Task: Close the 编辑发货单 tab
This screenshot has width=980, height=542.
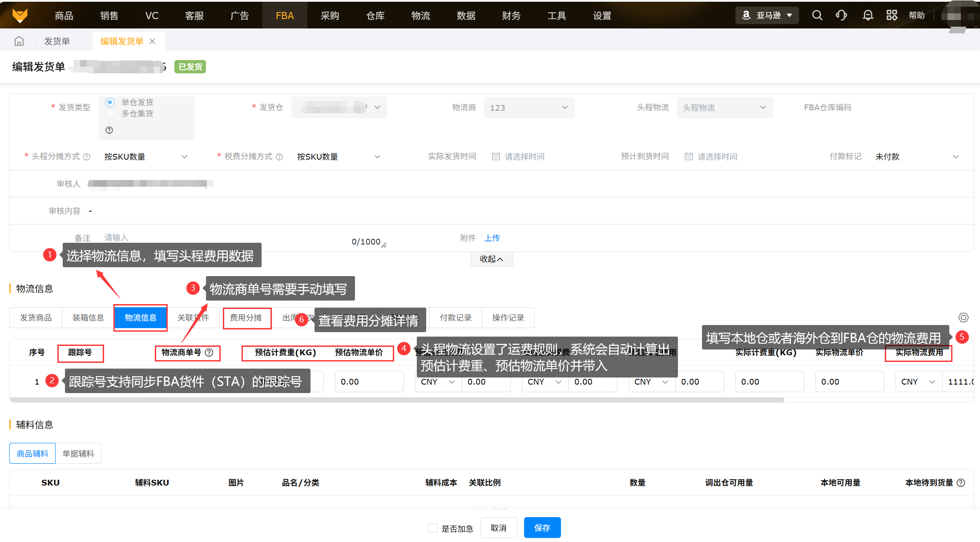Action: coord(153,41)
